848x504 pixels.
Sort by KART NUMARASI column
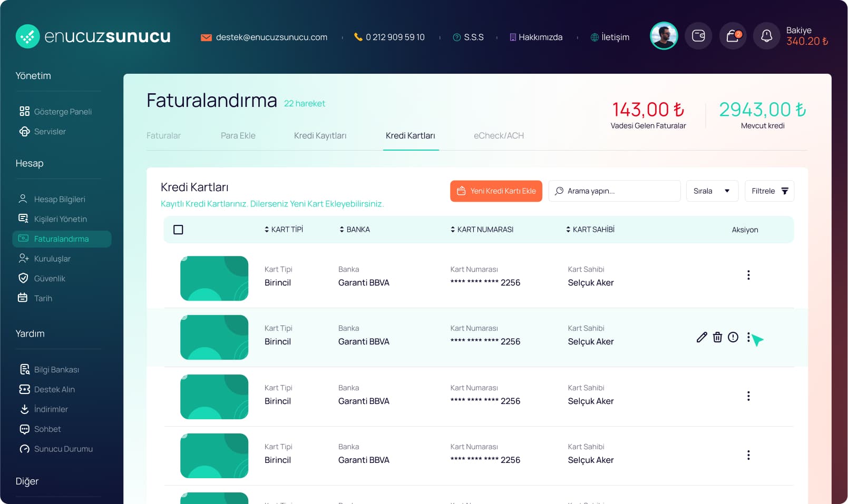click(482, 229)
